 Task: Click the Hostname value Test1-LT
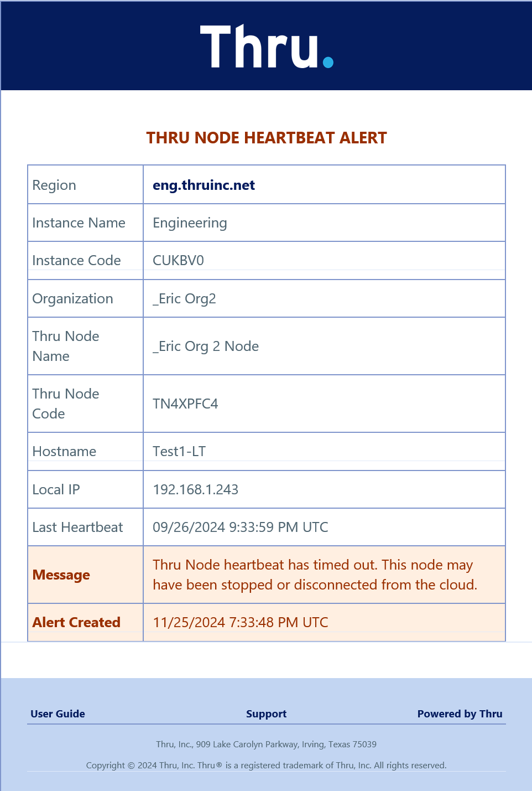(x=179, y=451)
